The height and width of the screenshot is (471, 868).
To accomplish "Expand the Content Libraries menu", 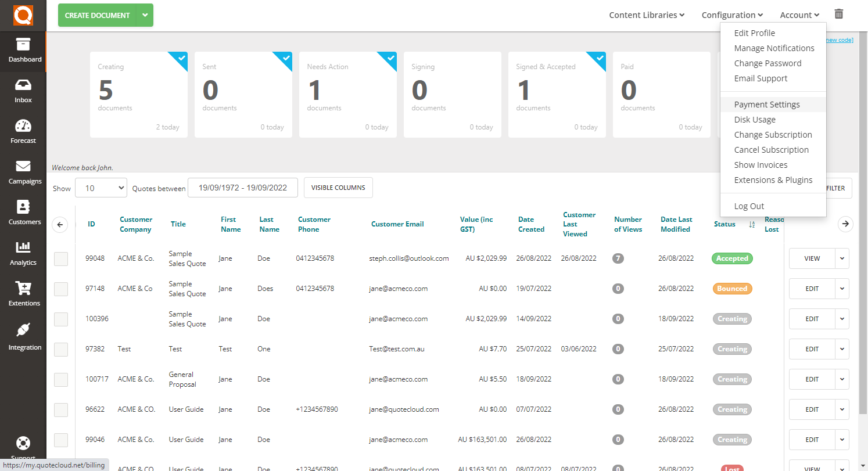I will [x=646, y=15].
